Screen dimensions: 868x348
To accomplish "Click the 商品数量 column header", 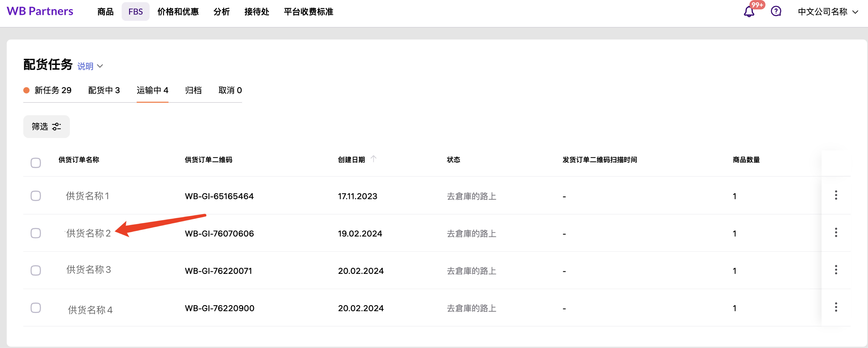I will point(746,160).
